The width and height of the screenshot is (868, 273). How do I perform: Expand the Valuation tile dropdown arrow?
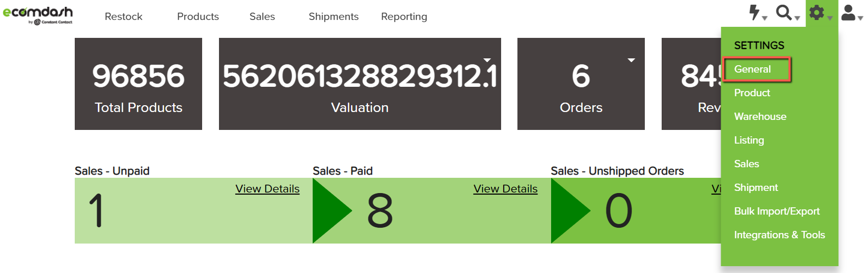tap(487, 60)
